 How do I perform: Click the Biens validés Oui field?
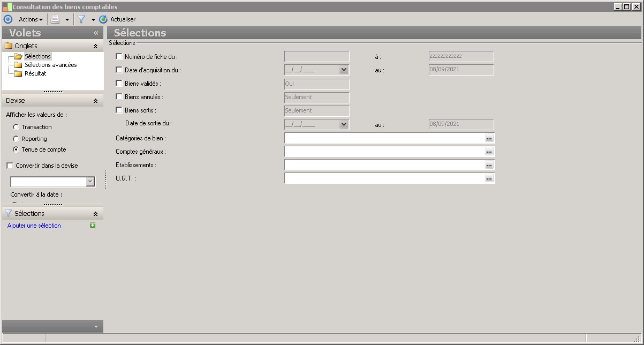click(317, 84)
